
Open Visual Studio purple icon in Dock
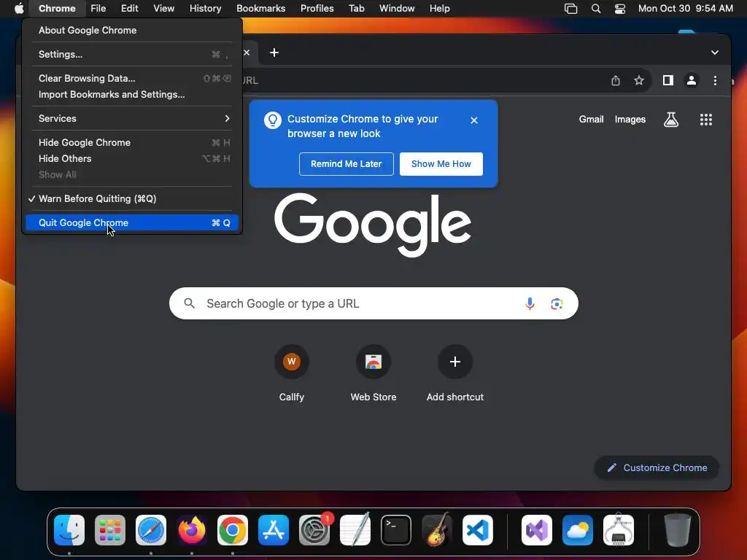(537, 530)
